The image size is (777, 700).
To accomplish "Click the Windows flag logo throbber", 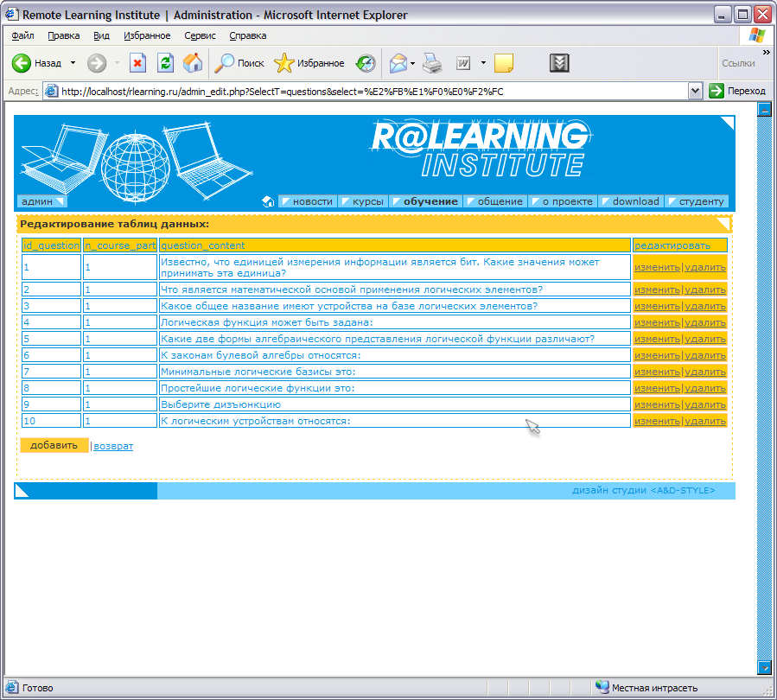I will (756, 35).
